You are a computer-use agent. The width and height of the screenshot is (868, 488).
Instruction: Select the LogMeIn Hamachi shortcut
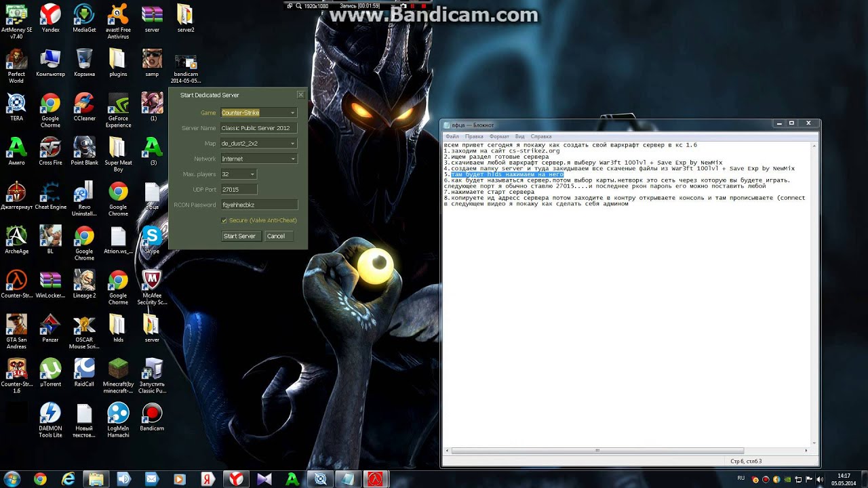pyautogui.click(x=118, y=419)
